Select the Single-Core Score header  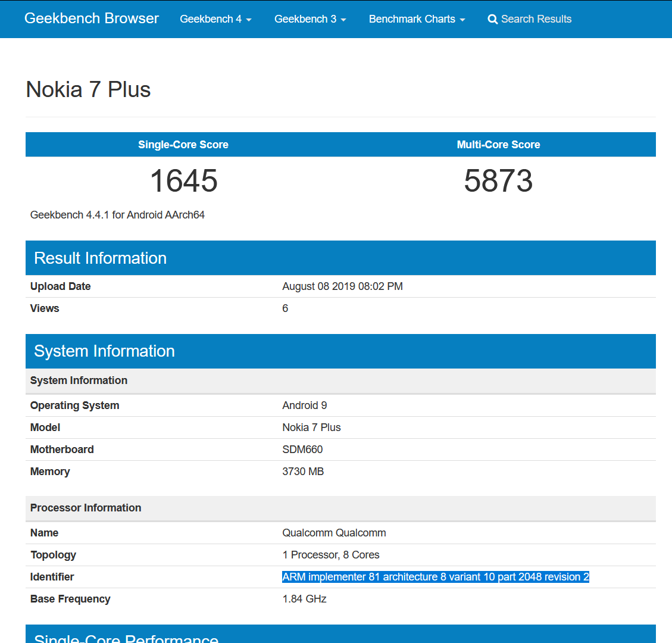click(x=183, y=145)
